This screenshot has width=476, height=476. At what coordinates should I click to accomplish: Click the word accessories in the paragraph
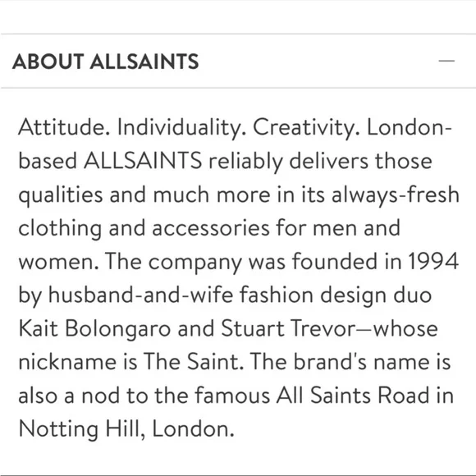tap(210, 228)
